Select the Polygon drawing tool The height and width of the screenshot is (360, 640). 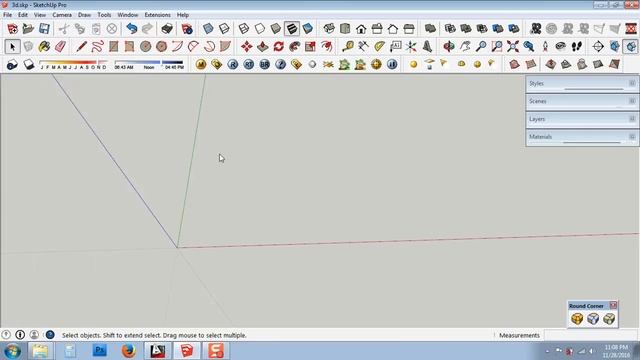161,47
